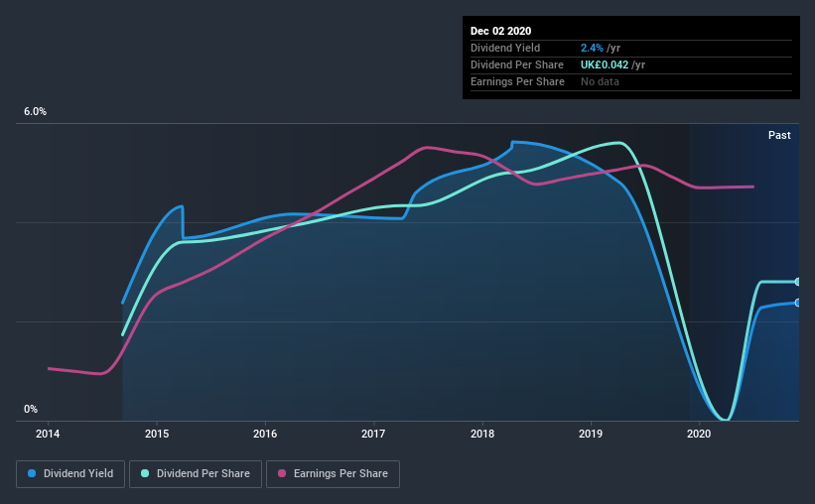Screen dimensions: 815x504
Task: Toggle the Dividend Per Share legend button
Action: 196,474
